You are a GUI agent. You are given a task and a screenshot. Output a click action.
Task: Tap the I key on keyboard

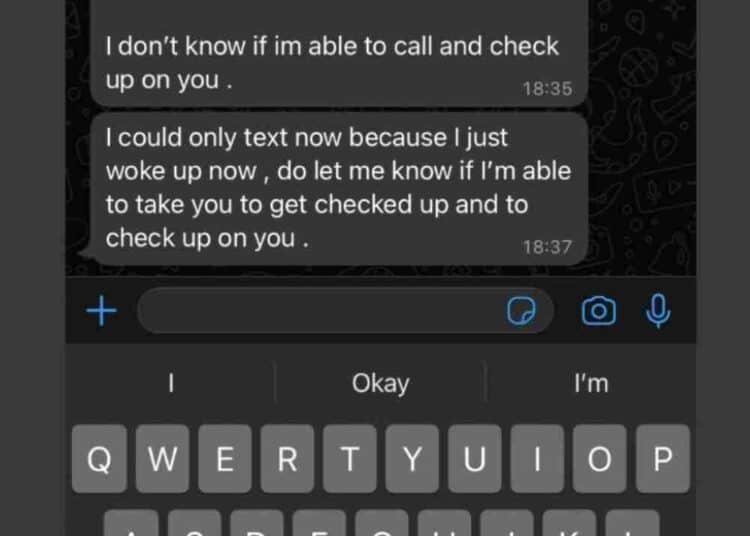(537, 459)
